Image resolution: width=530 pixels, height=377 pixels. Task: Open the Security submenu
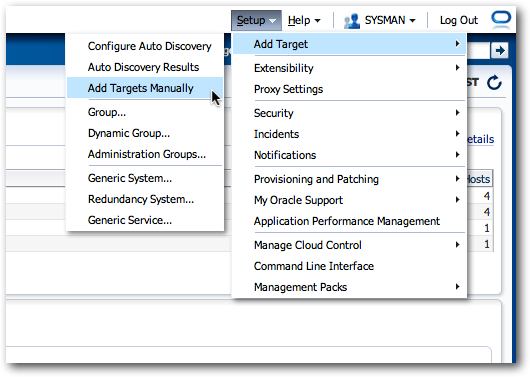pyautogui.click(x=350, y=113)
